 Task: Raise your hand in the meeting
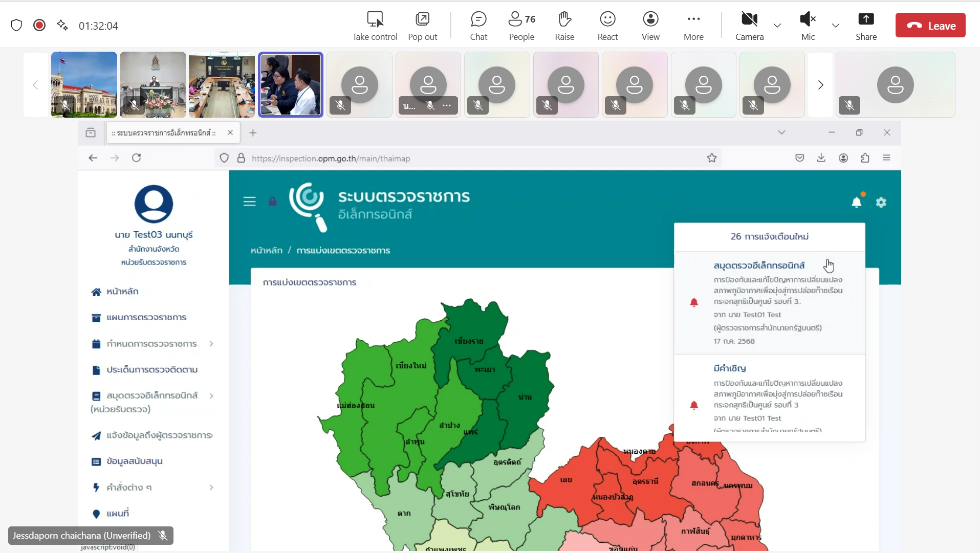(x=564, y=26)
